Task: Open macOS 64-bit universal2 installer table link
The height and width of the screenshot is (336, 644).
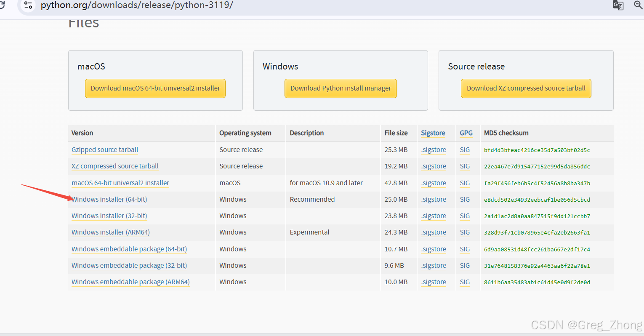Action: [x=120, y=183]
